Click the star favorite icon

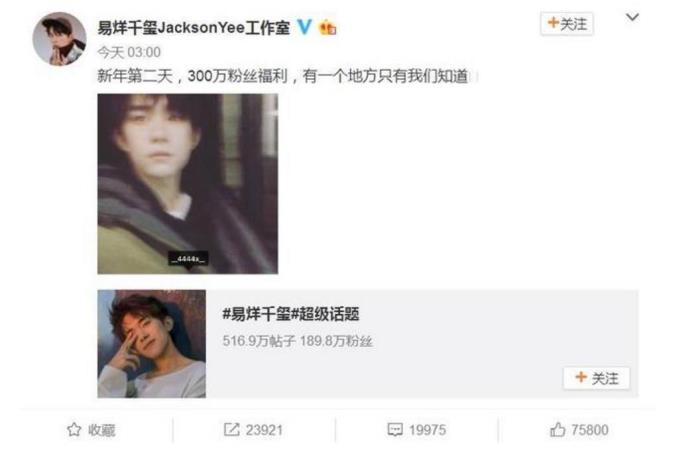point(74,430)
